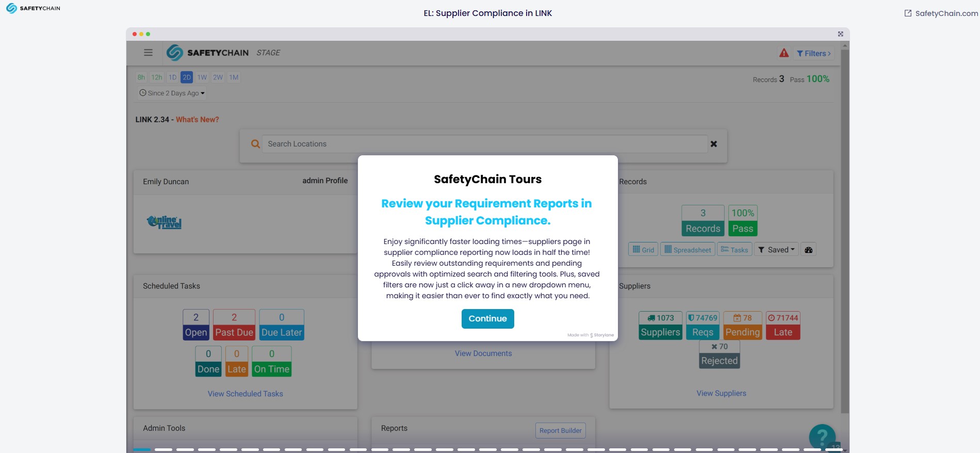Viewport: 980px width, 453px height.
Task: Open the 70 Rejected tile
Action: click(720, 354)
